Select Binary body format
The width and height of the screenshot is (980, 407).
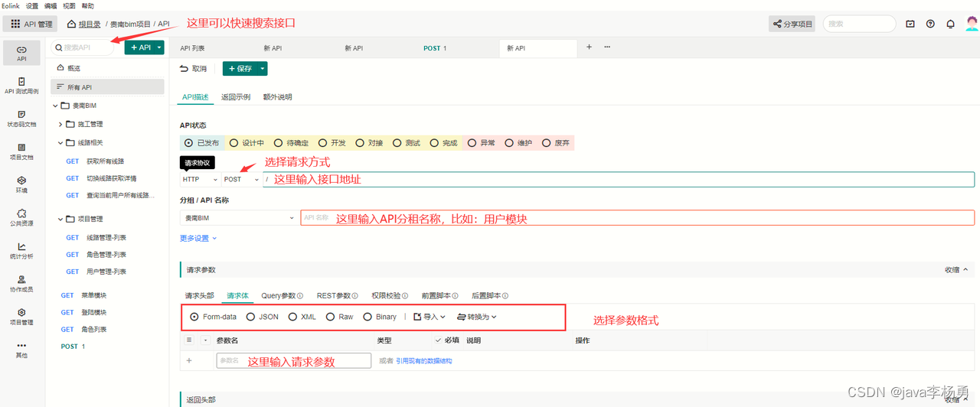pyautogui.click(x=380, y=317)
